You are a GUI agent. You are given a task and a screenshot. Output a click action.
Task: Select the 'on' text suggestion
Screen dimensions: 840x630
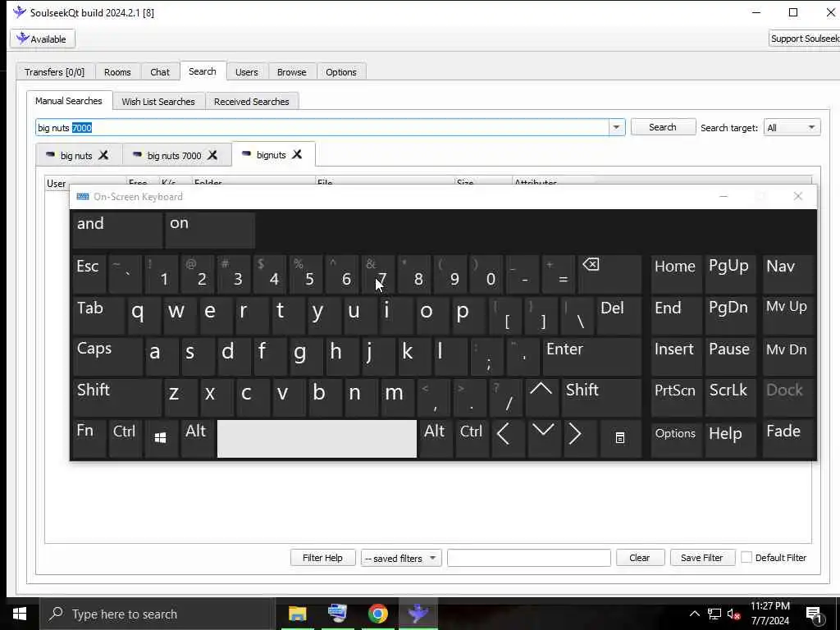click(x=210, y=230)
